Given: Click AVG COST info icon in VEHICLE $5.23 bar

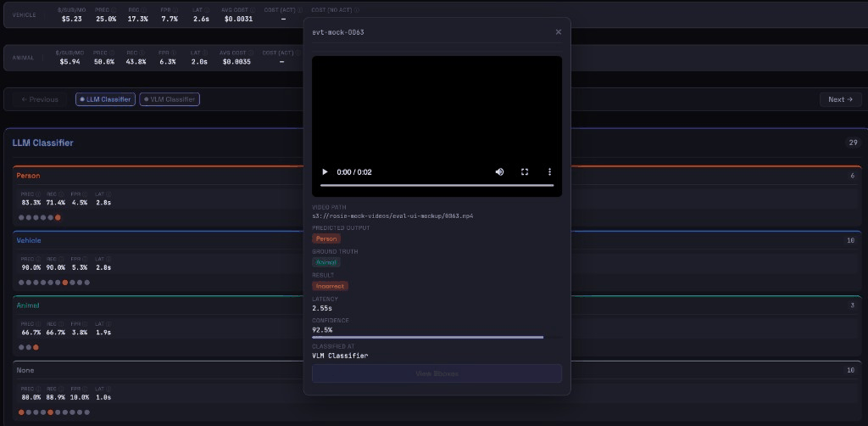Looking at the screenshot, I should 253,10.
